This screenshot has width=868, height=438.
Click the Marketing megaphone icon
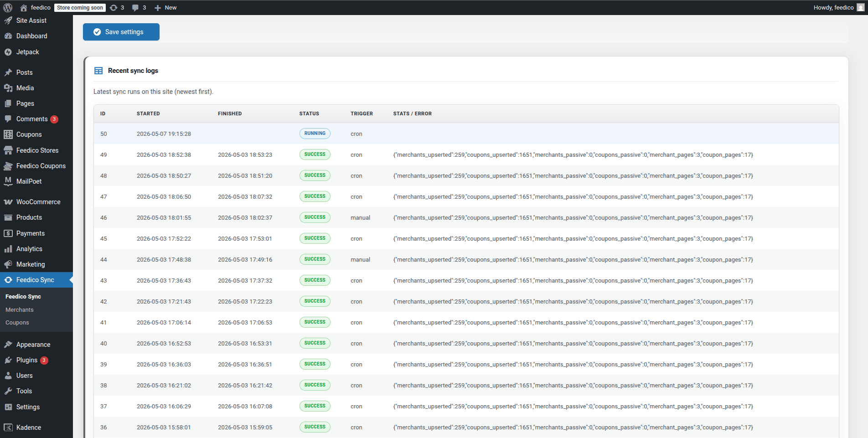[8, 264]
